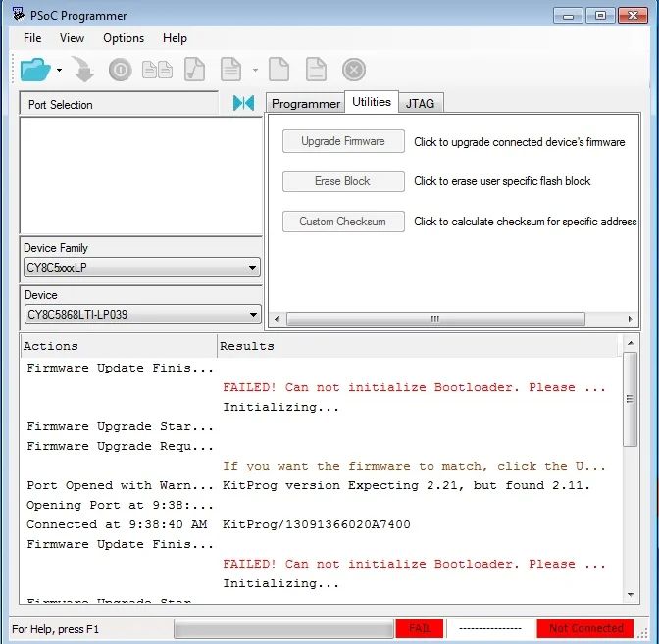Click the Custom Checksum button
The width and height of the screenshot is (659, 644).
pyautogui.click(x=343, y=222)
